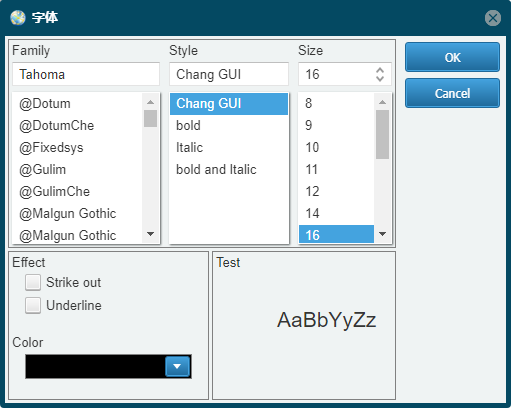Close the font dialog with X icon
The width and height of the screenshot is (511, 408).
(493, 18)
